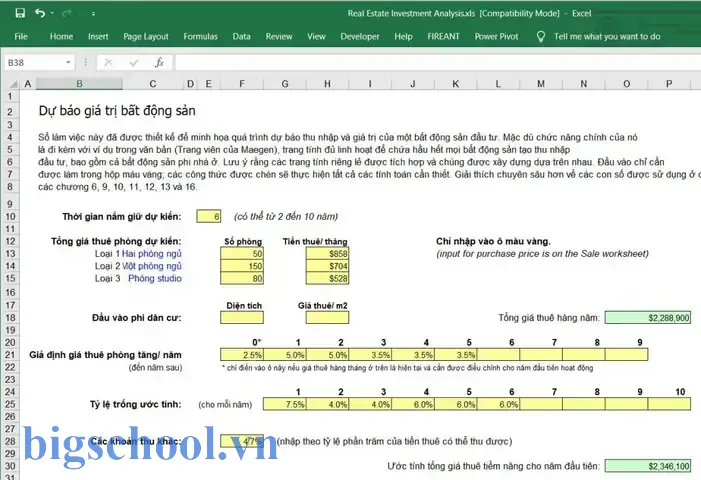Click the vacancy rate cell under year 10
The width and height of the screenshot is (701, 480).
click(x=669, y=404)
